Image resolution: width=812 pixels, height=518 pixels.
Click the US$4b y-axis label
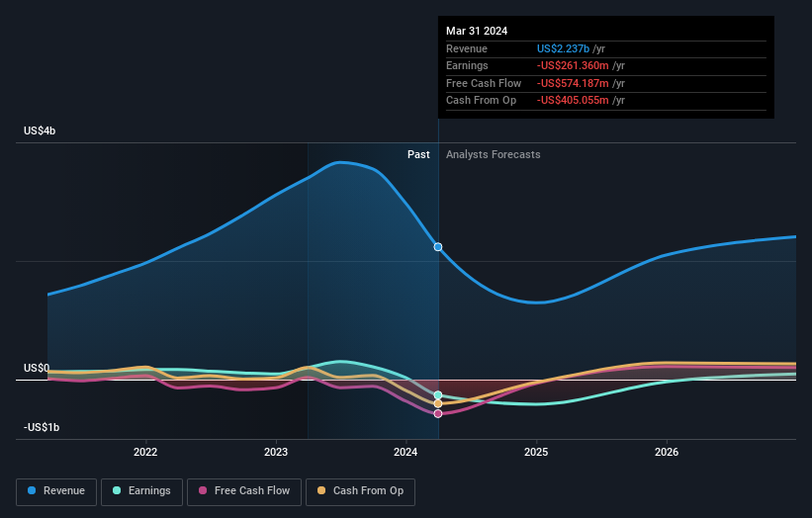click(x=40, y=130)
